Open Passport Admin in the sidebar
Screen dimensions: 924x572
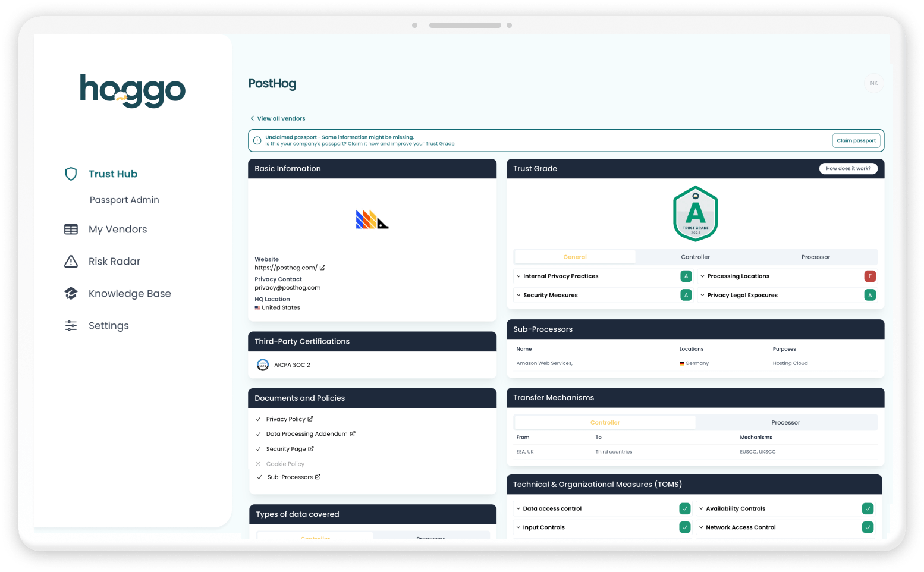(124, 200)
